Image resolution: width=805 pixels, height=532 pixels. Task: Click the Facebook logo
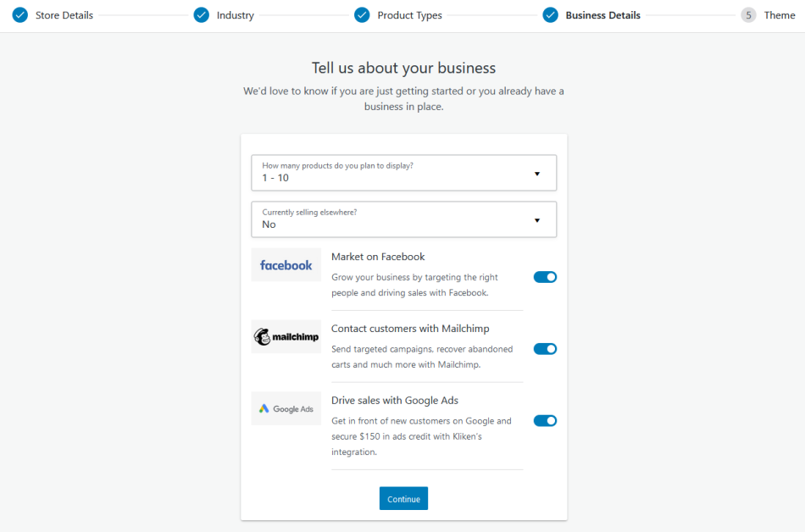tap(286, 264)
